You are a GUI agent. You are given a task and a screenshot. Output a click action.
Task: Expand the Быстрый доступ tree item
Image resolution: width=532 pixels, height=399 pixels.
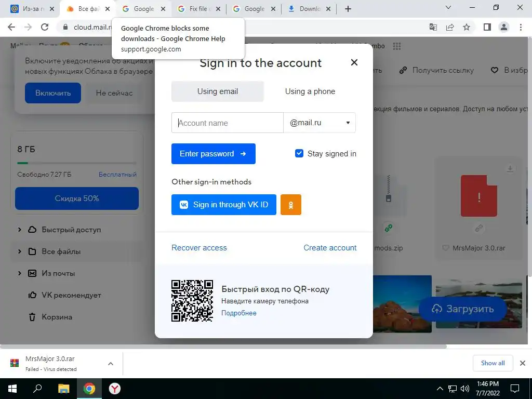pos(19,230)
